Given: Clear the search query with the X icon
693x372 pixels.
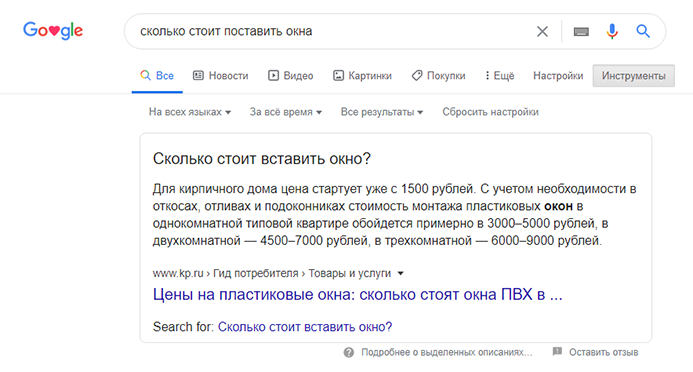Looking at the screenshot, I should click(x=542, y=31).
